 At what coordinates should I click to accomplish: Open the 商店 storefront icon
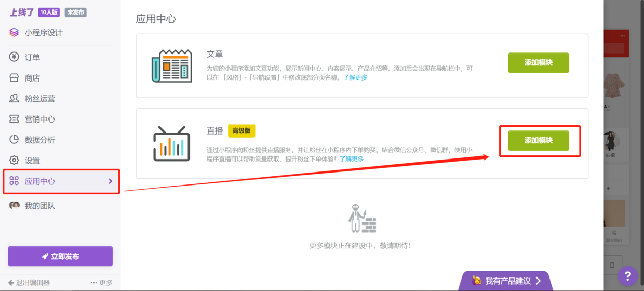coord(14,78)
